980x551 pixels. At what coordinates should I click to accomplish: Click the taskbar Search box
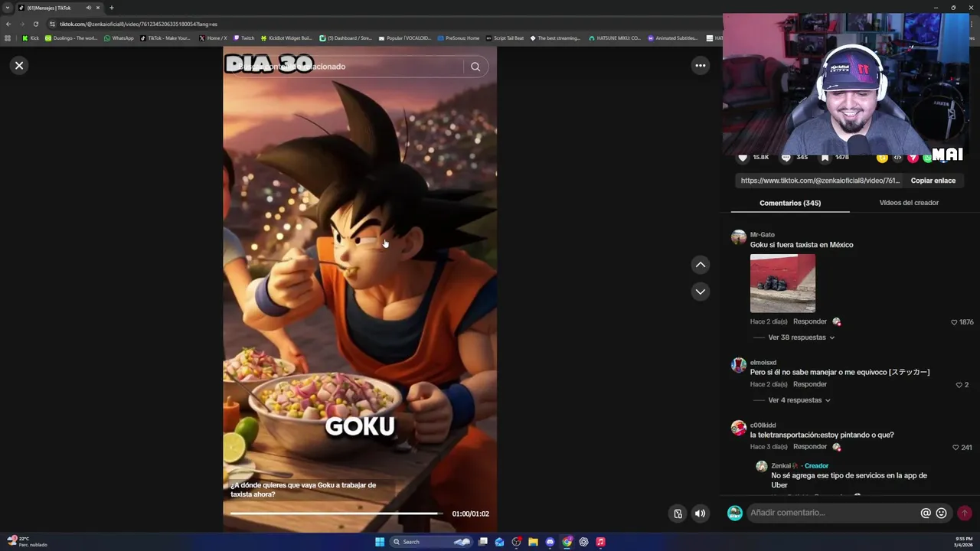coord(432,542)
